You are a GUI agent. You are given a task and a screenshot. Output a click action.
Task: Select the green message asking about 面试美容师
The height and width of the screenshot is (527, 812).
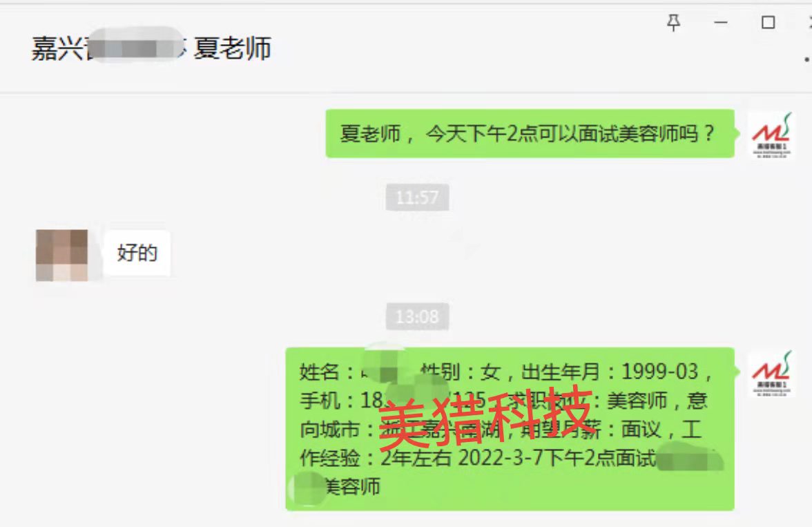tap(530, 133)
